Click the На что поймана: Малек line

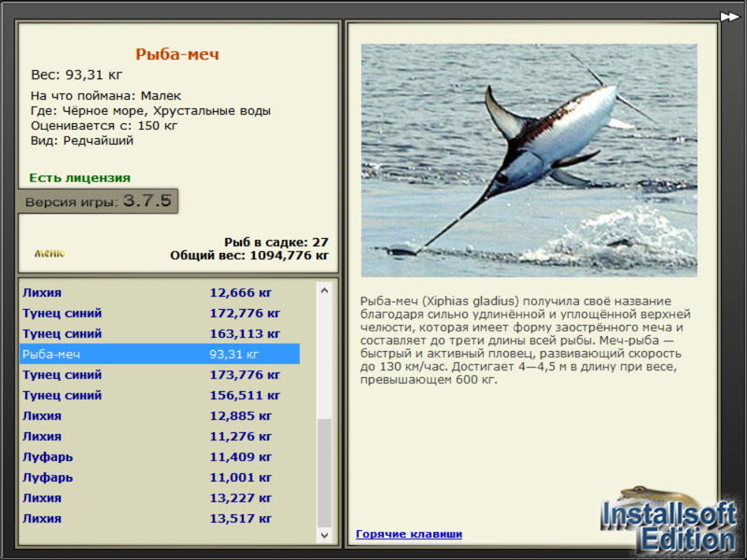(106, 95)
